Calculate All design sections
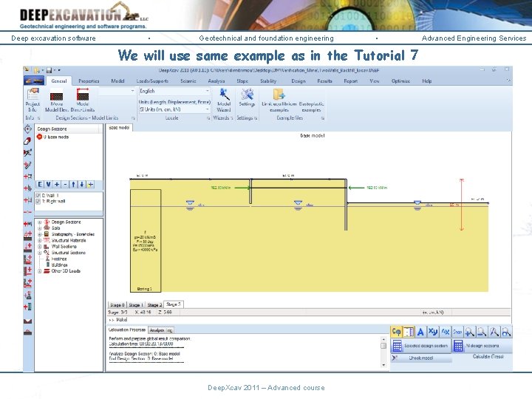 (x=482, y=346)
